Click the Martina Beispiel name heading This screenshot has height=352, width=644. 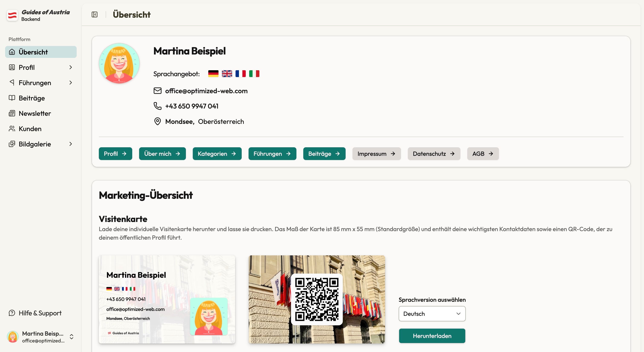pos(190,51)
